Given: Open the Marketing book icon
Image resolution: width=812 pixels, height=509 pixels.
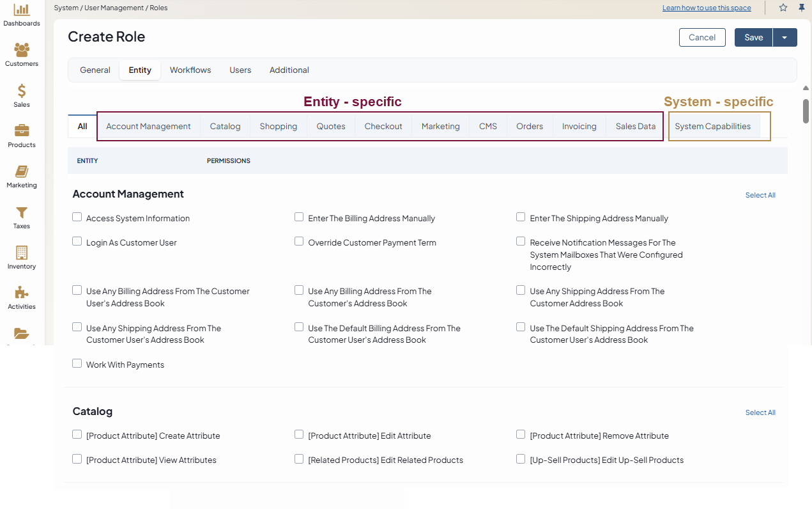Looking at the screenshot, I should pyautogui.click(x=22, y=171).
